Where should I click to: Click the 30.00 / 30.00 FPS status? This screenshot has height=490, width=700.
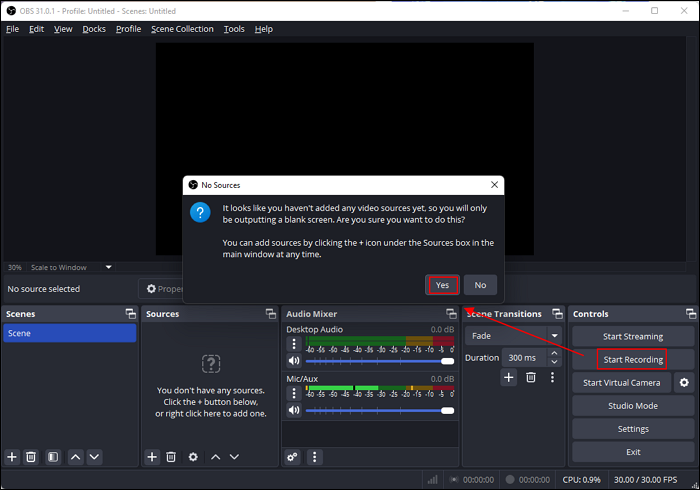click(645, 480)
